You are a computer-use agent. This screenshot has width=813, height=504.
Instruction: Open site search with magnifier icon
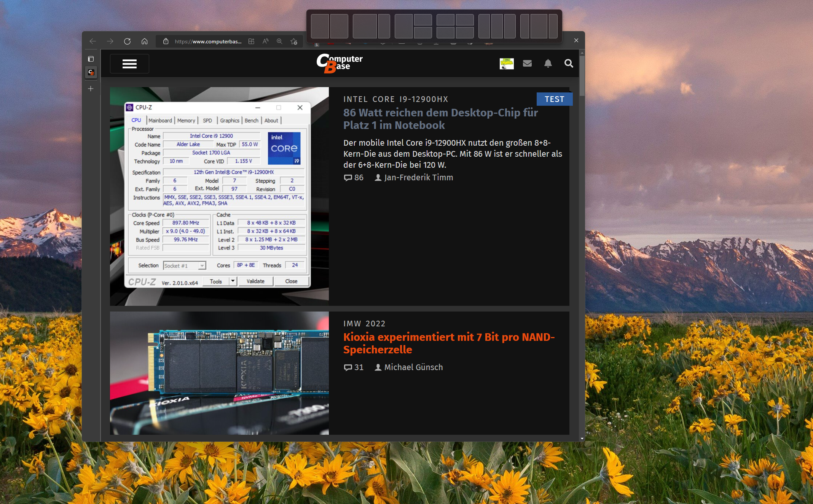point(569,64)
